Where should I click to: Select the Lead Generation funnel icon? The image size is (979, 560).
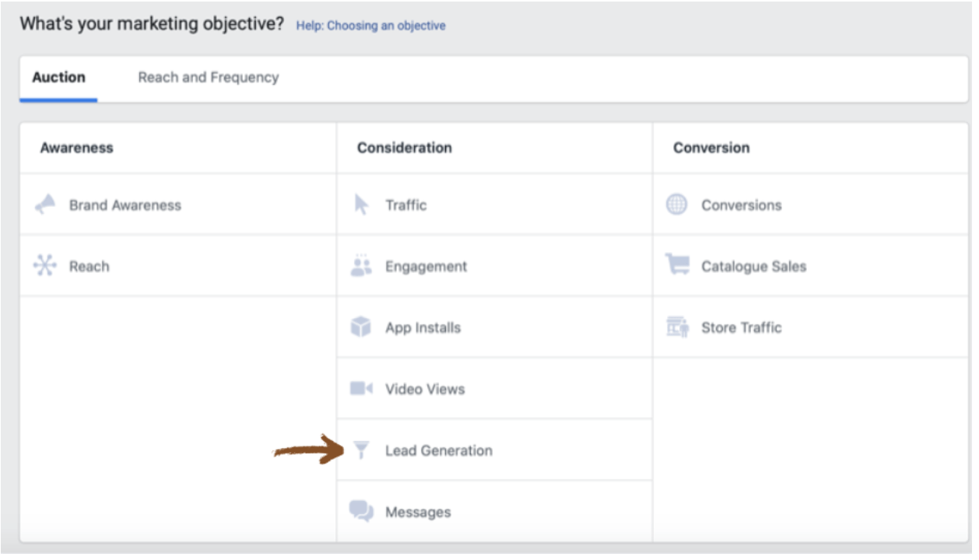pyautogui.click(x=363, y=450)
